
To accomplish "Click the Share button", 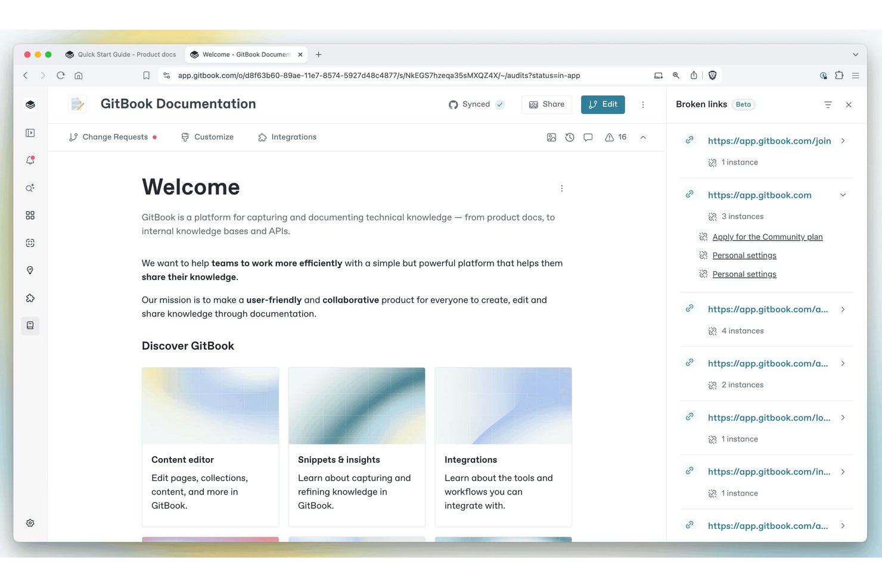I will [546, 104].
